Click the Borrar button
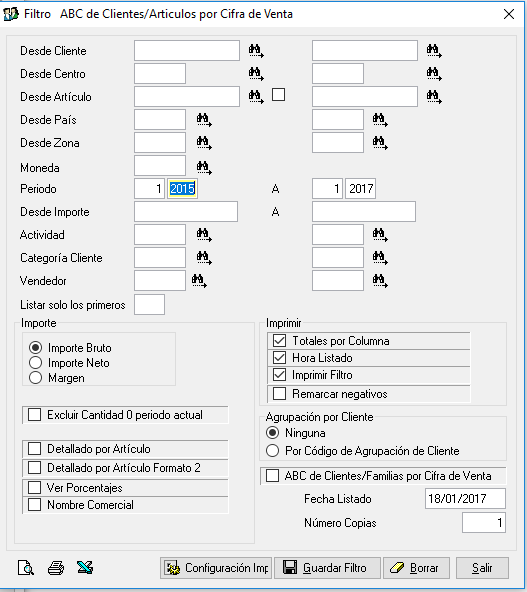The height and width of the screenshot is (592, 527). pos(416,567)
